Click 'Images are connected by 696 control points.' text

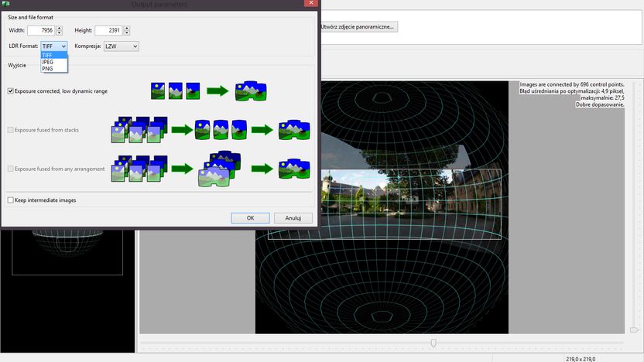click(572, 84)
